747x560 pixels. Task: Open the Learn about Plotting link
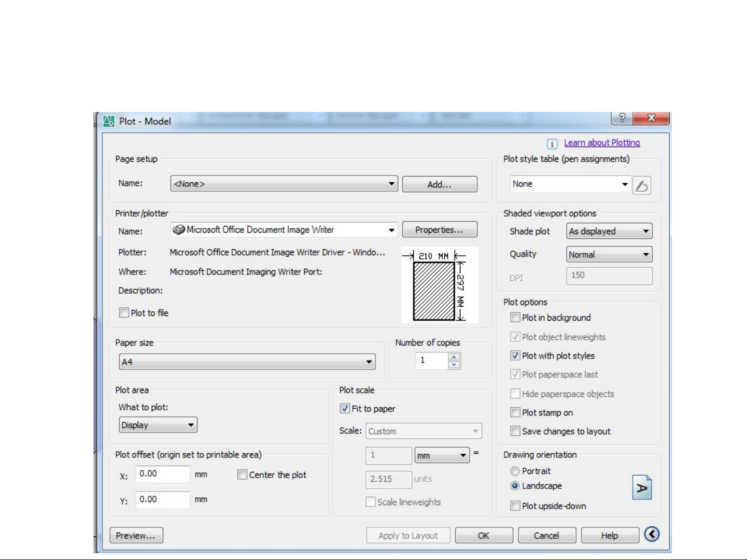tap(602, 143)
